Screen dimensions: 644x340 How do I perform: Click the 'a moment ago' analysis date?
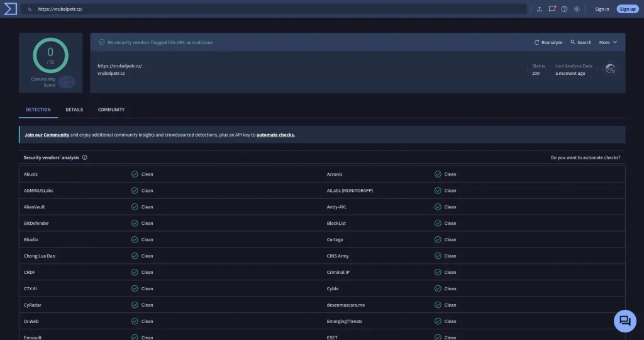click(570, 73)
